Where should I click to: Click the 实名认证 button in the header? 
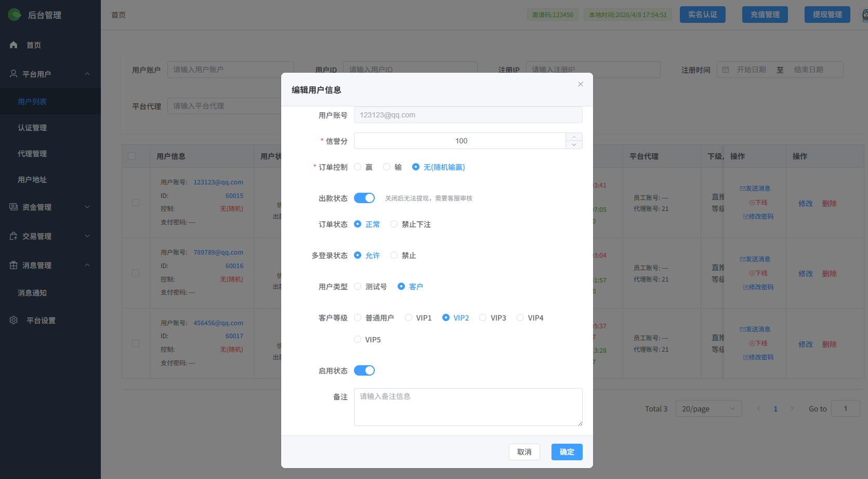(x=702, y=15)
